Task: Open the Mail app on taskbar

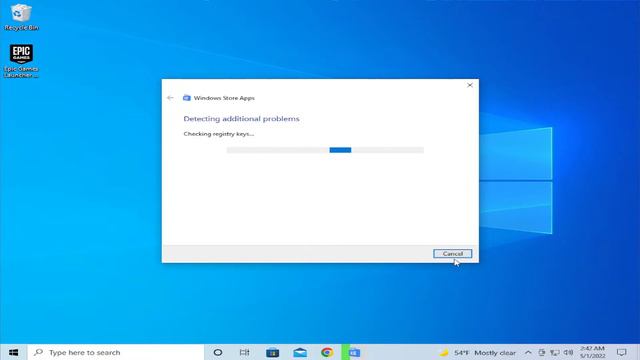Action: (x=300, y=352)
